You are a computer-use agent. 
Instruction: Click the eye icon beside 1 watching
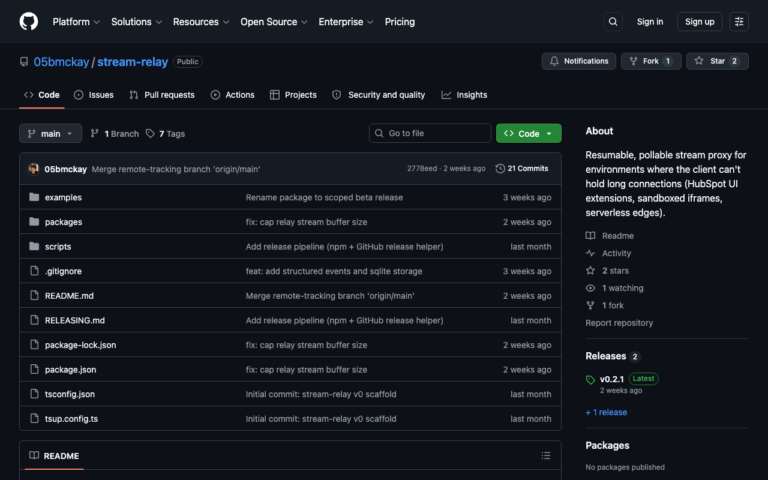pyautogui.click(x=590, y=288)
